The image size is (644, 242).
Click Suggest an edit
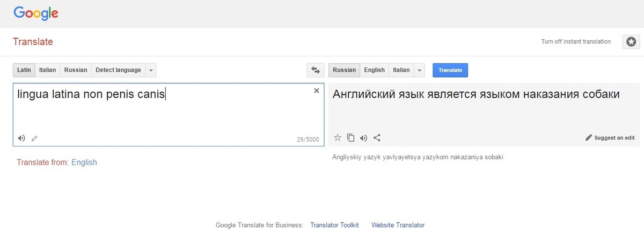(610, 138)
